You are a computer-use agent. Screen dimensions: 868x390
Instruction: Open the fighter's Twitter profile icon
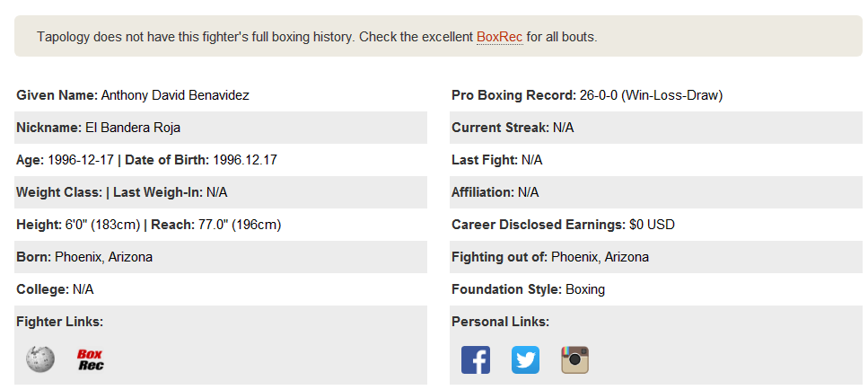(x=525, y=359)
